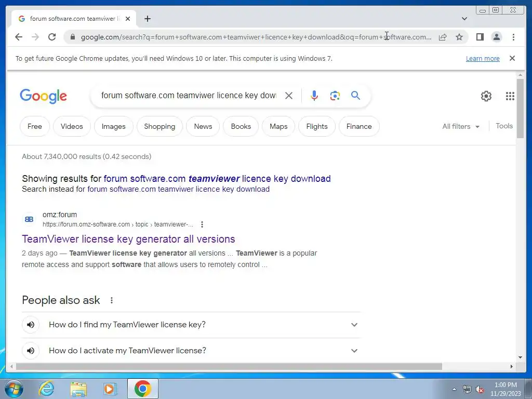Submit search with magnifier icon
This screenshot has width=532, height=399.
pyautogui.click(x=355, y=96)
